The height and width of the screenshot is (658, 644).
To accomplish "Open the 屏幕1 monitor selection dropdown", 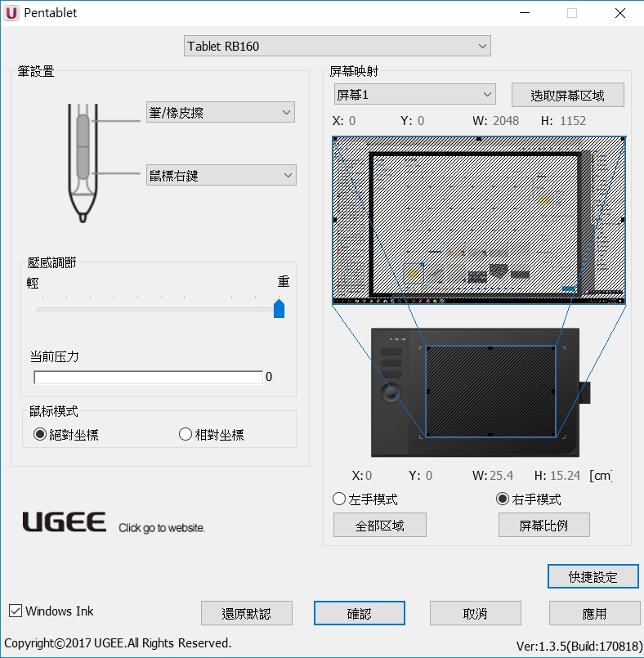I will [x=414, y=95].
